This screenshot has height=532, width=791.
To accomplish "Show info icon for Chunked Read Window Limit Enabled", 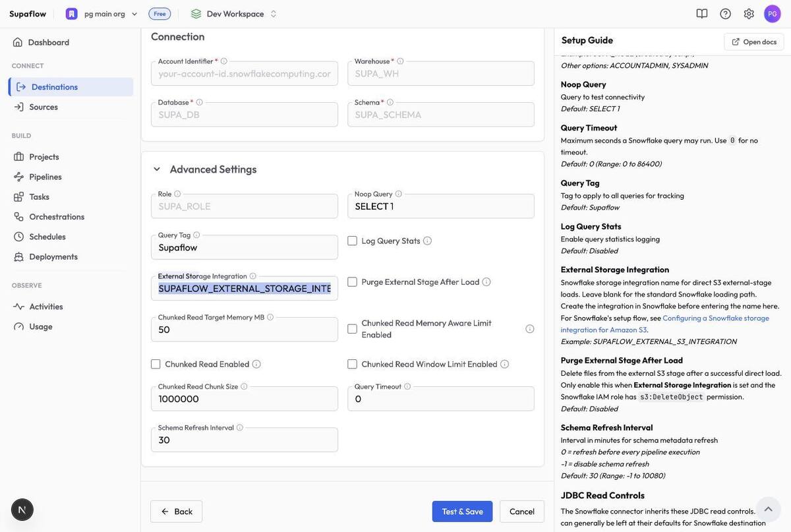I will (505, 364).
